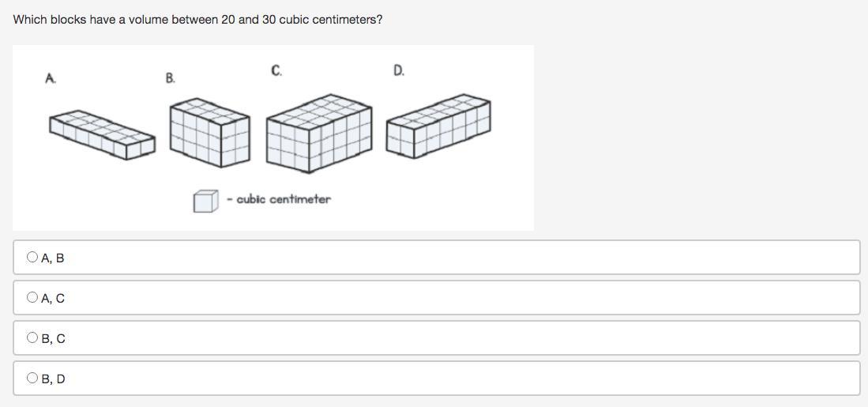Click the long block D drawing
Viewport: 868px width, 407px height.
coord(438,126)
